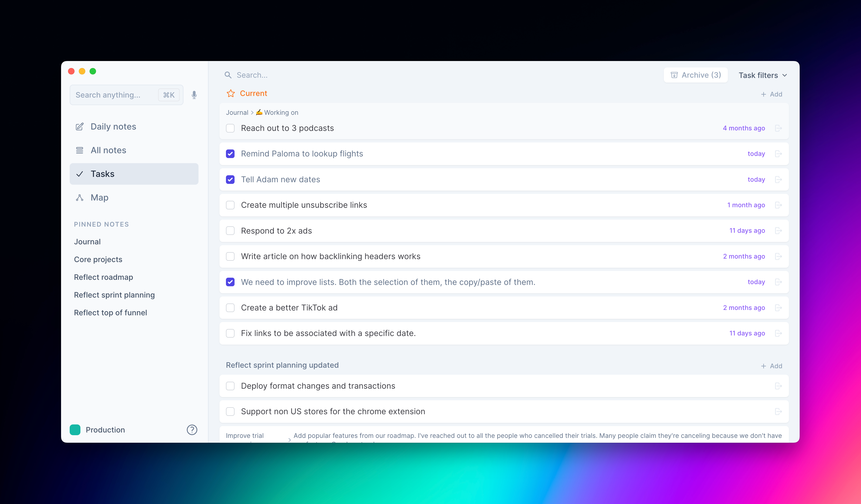
Task: Click the breadcrumb chevron after Journal
Action: 252,113
